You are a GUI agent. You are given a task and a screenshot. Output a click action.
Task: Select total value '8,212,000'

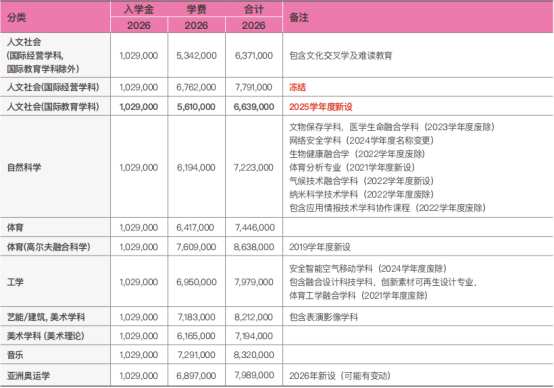(x=254, y=317)
